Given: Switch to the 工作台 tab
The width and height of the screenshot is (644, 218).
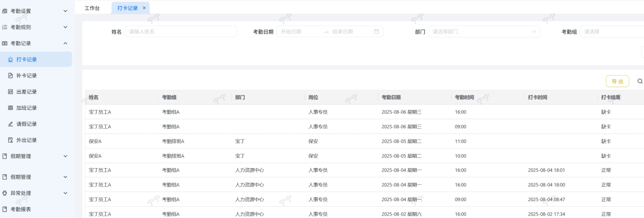Looking at the screenshot, I should [x=92, y=8].
